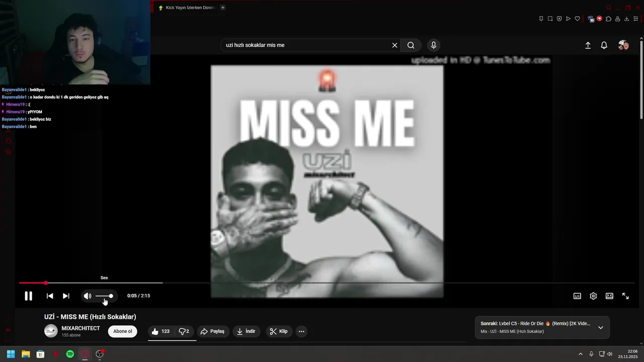Click the browser send/flow arrow icon

568,19
